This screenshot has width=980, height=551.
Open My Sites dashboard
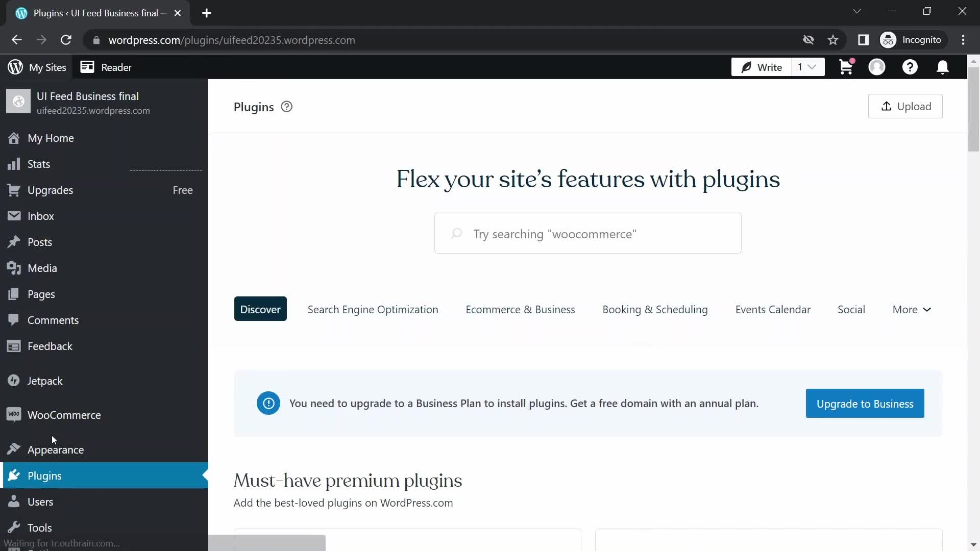tap(37, 67)
